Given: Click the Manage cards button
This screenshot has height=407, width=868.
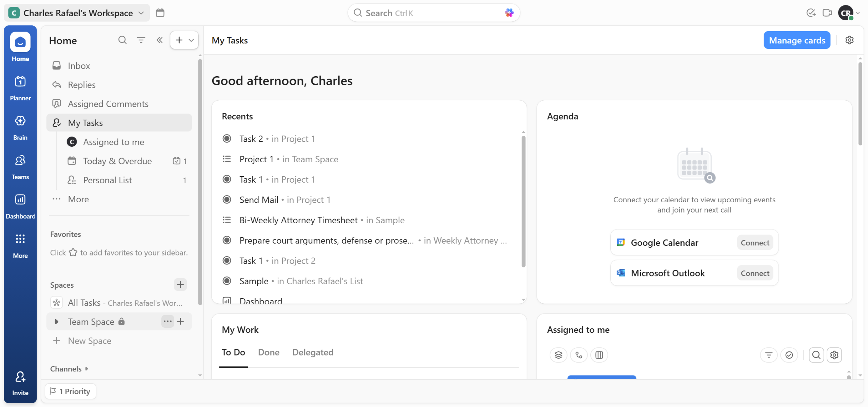Looking at the screenshot, I should (797, 40).
